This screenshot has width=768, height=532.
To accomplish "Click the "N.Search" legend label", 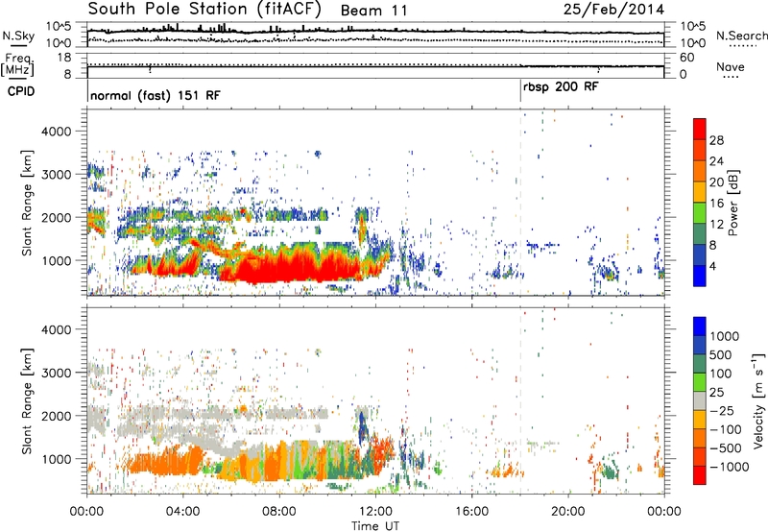I will [x=741, y=36].
